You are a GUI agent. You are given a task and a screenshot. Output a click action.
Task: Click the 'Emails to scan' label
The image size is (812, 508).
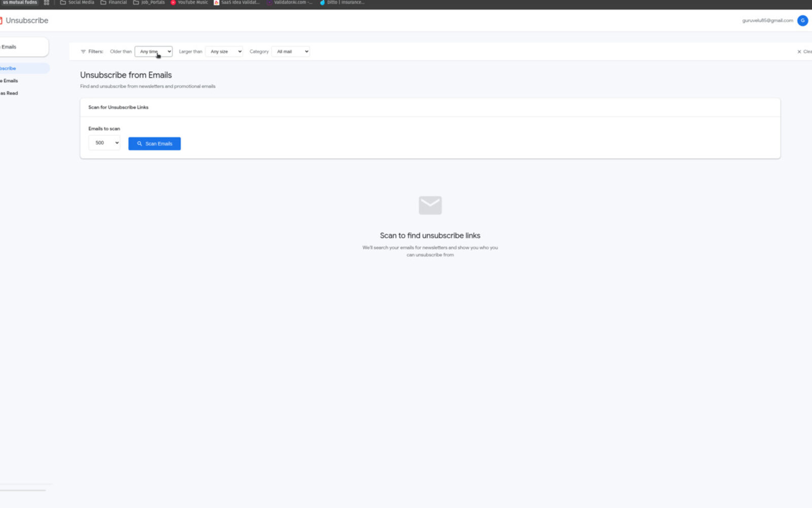(104, 129)
